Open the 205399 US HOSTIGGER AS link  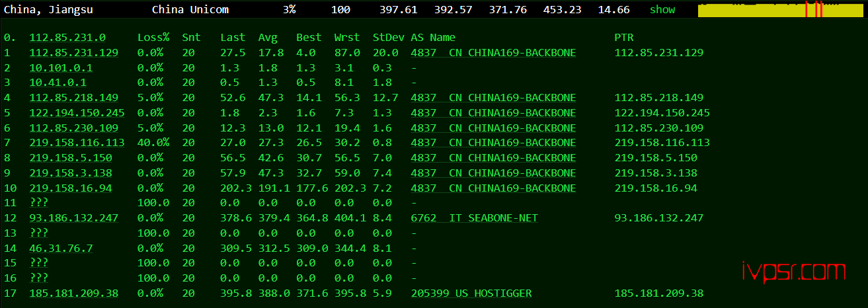point(471,293)
